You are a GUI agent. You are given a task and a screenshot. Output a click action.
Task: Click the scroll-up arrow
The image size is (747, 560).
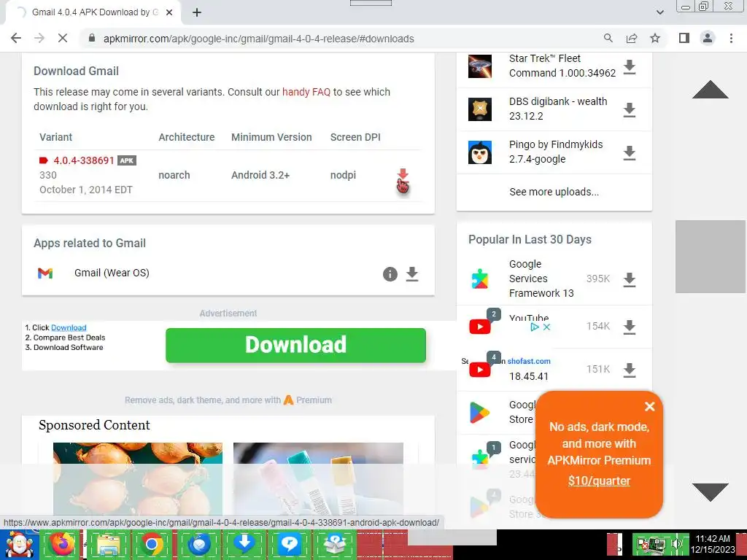[710, 90]
